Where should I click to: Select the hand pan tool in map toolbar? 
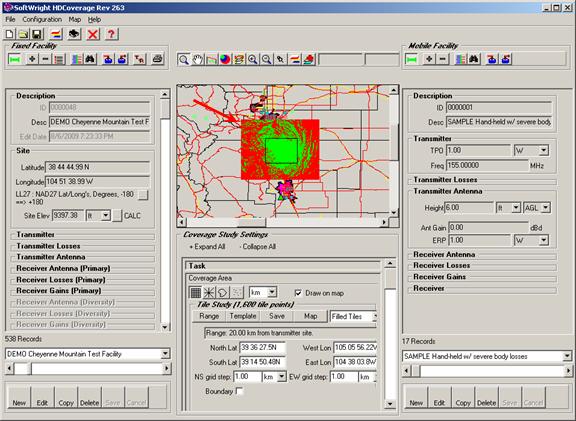198,59
